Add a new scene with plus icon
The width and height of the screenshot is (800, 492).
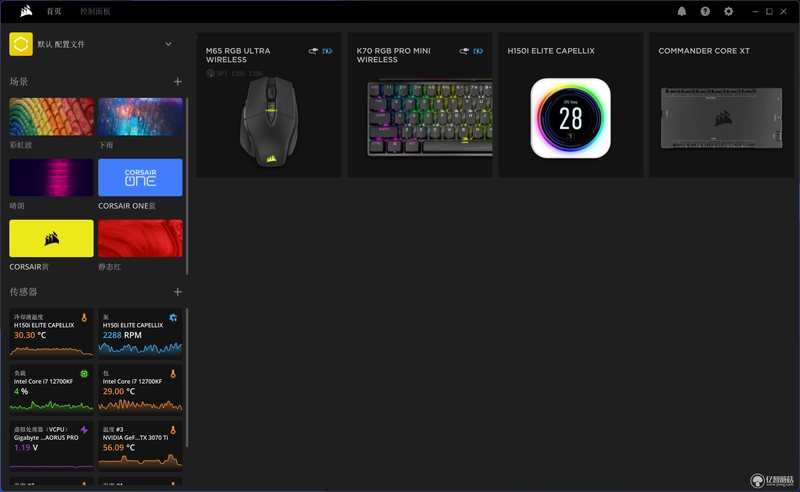[x=178, y=82]
